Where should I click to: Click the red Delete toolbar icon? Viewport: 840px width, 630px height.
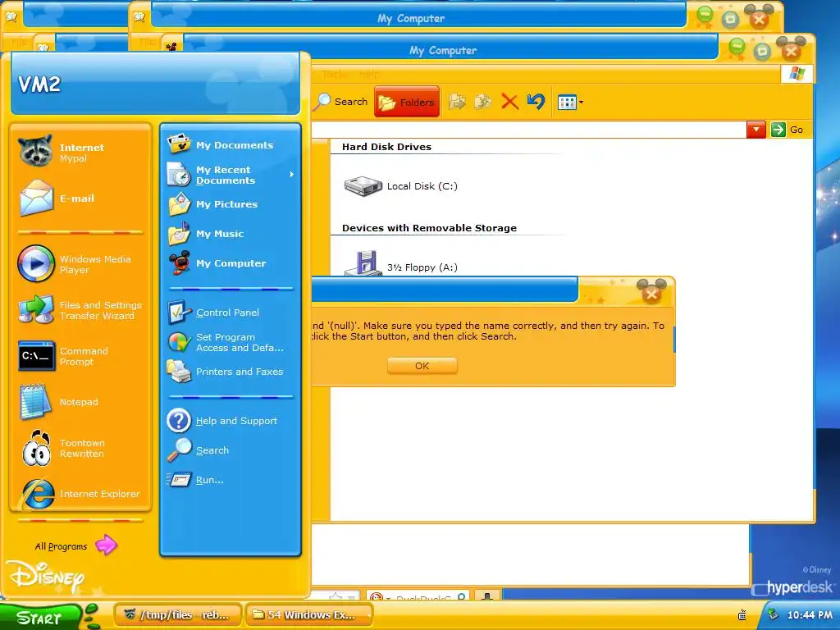(x=509, y=101)
